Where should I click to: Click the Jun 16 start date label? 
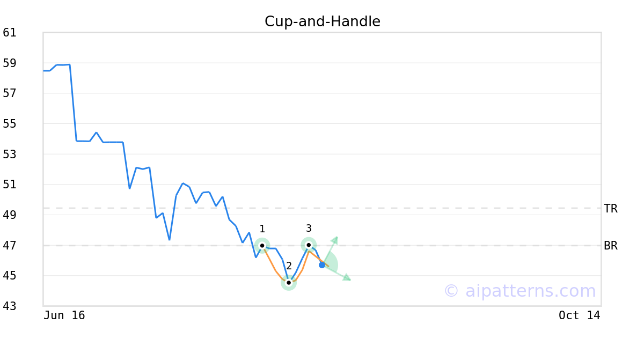[64, 315]
